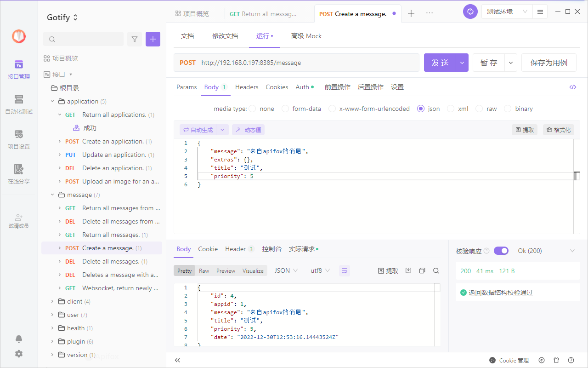
Task: Copy the response body
Action: [422, 270]
